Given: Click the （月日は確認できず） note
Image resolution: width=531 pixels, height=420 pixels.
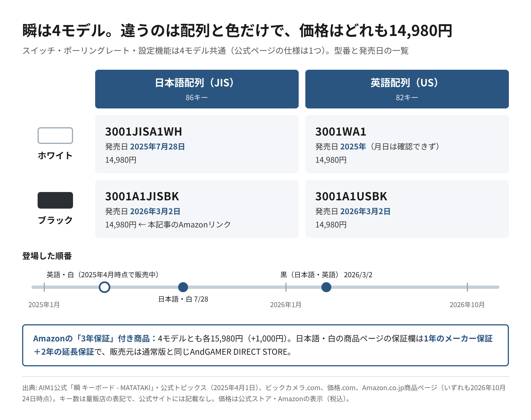Looking at the screenshot, I should (405, 147).
